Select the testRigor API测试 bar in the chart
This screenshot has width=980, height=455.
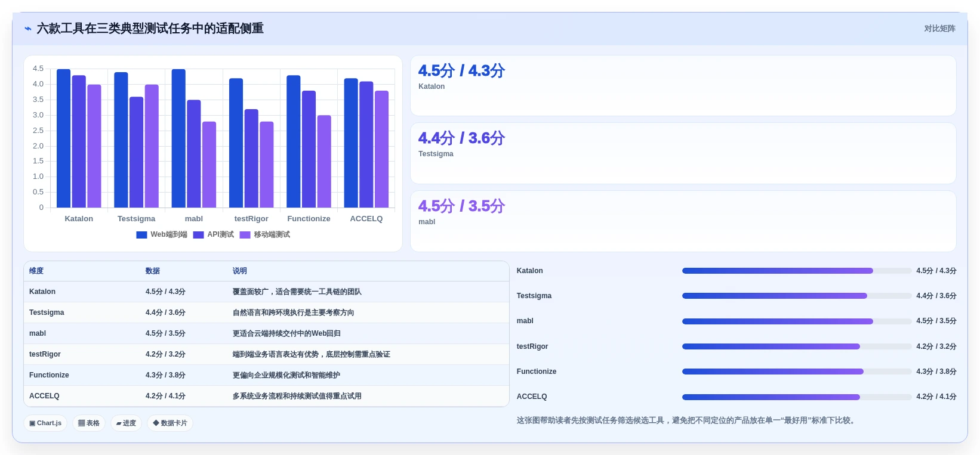tap(251, 159)
